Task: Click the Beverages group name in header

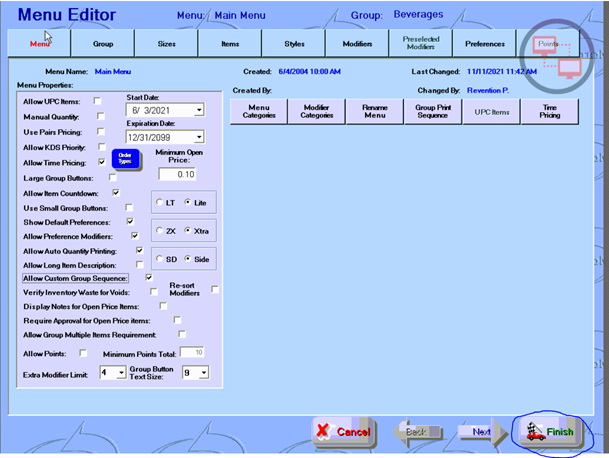Action: tap(418, 14)
